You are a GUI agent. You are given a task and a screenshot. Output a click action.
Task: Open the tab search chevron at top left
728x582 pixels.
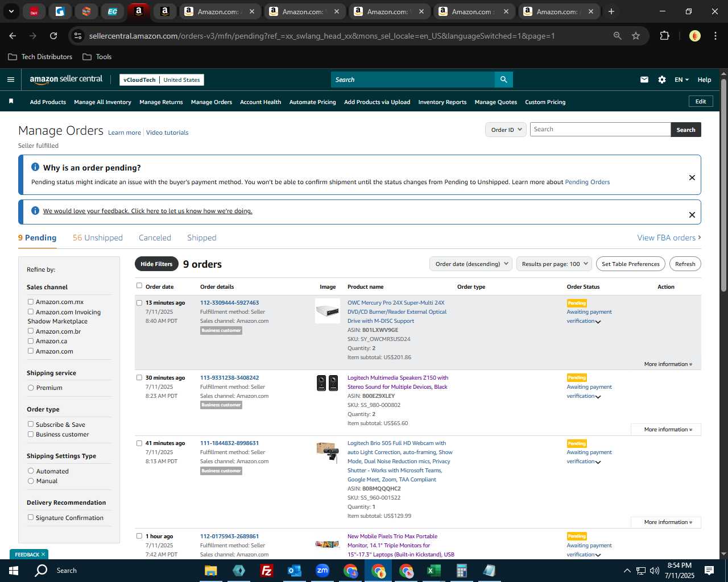click(11, 11)
